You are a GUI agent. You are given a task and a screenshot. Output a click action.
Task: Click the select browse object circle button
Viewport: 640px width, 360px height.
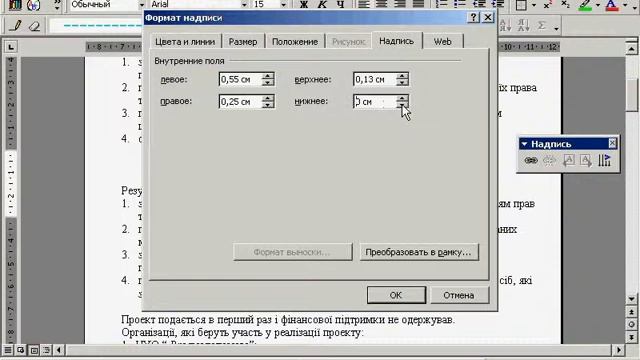point(631,324)
